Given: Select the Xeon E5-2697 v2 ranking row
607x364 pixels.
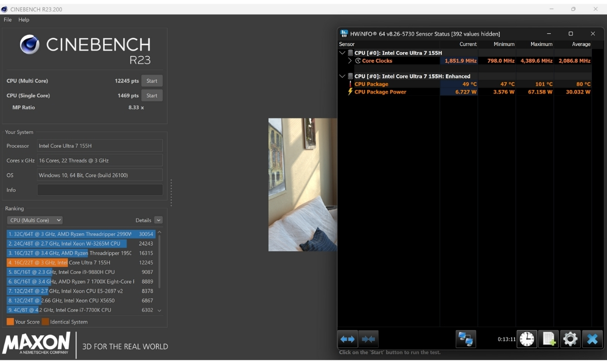Looking at the screenshot, I should click(80, 291).
